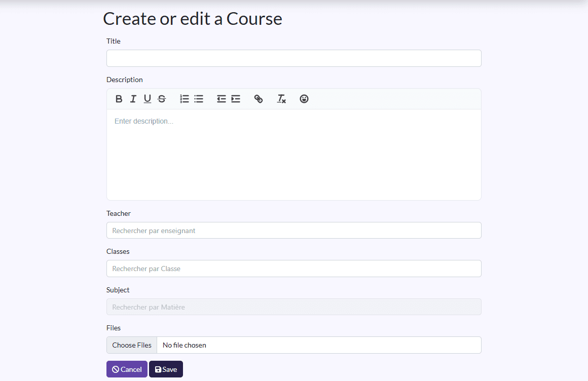Click the Title label
Viewport: 588px width, 381px height.
point(113,41)
